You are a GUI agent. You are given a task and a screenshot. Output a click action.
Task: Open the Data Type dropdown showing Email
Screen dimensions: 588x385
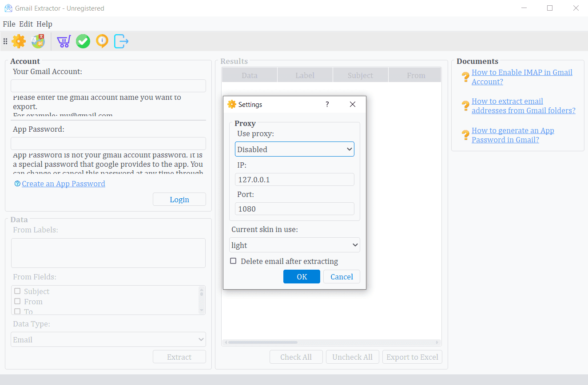click(x=108, y=339)
